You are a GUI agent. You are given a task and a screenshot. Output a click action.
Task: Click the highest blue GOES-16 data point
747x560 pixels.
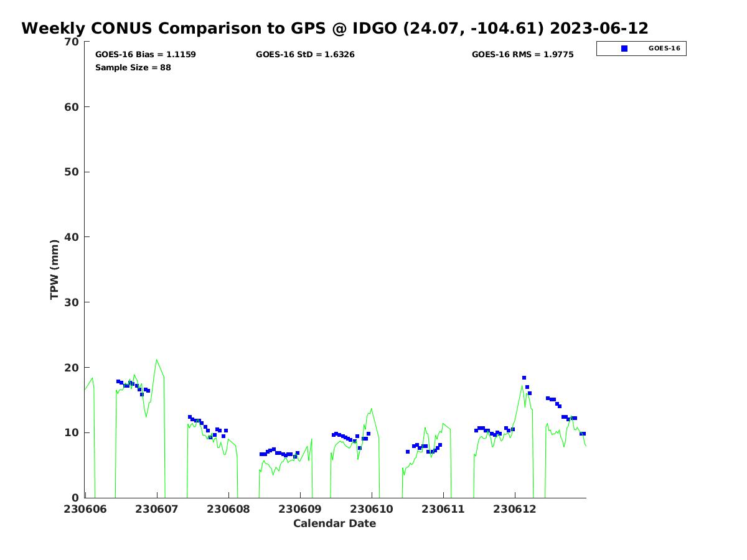click(524, 378)
